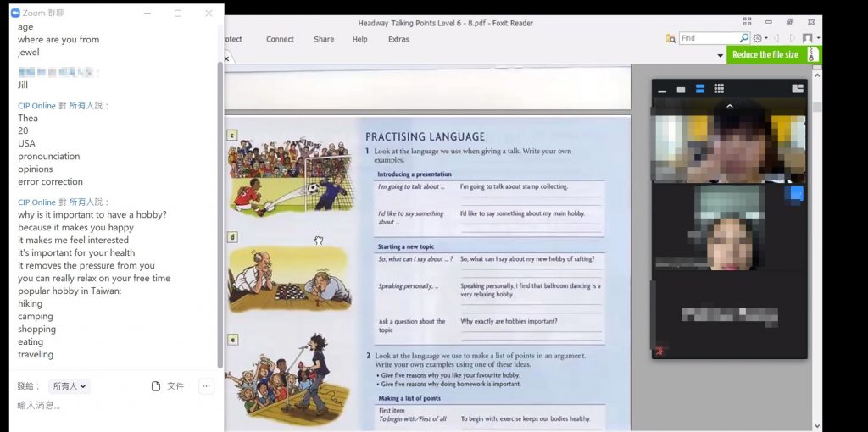Click the Zoom chat vertical scrollbar
The height and width of the screenshot is (432, 868).
(x=220, y=214)
